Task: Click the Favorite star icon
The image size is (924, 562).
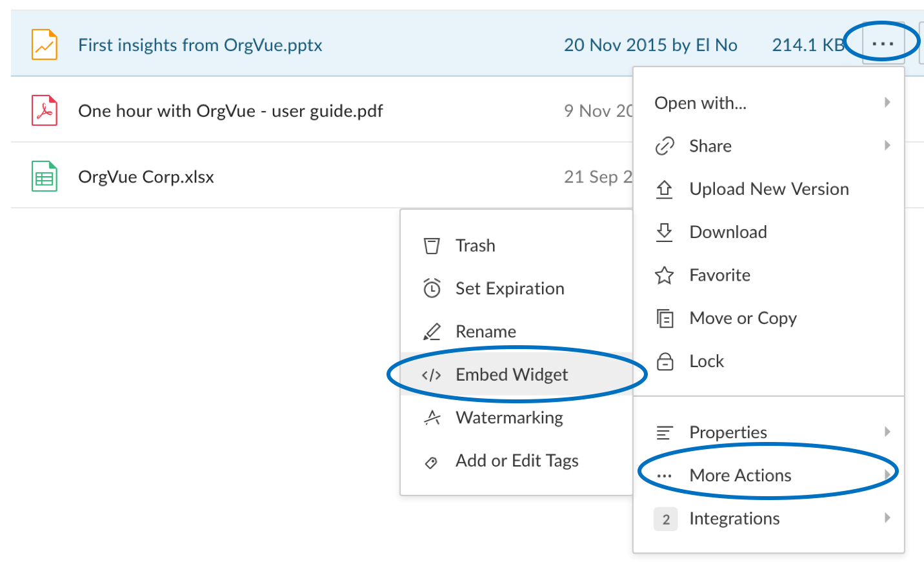Action: coord(665,276)
